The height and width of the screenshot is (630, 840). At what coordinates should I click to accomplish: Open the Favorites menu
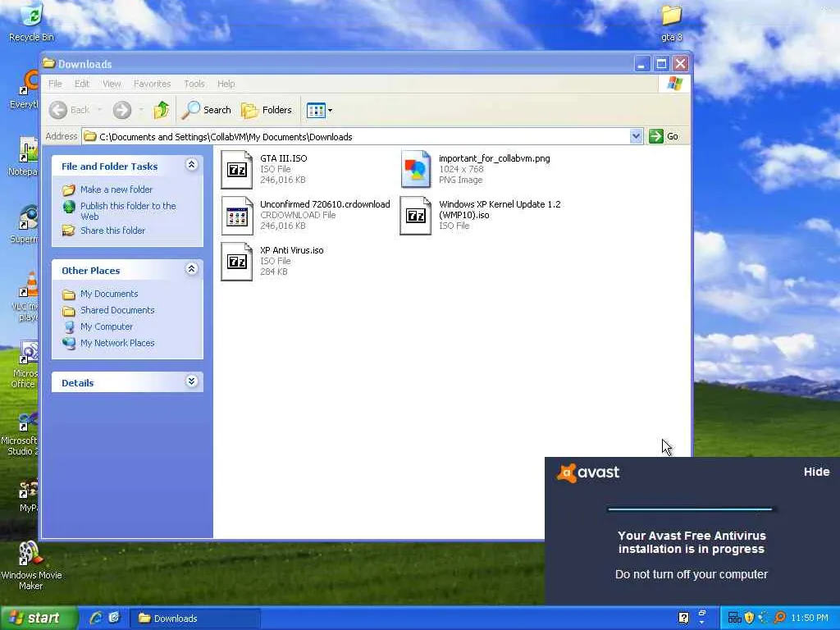click(x=152, y=84)
